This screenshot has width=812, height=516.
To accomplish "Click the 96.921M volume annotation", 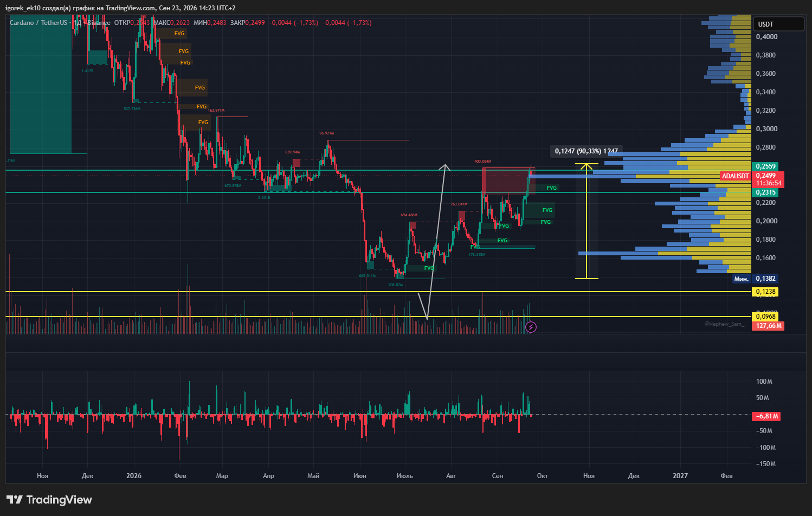I will tap(326, 133).
